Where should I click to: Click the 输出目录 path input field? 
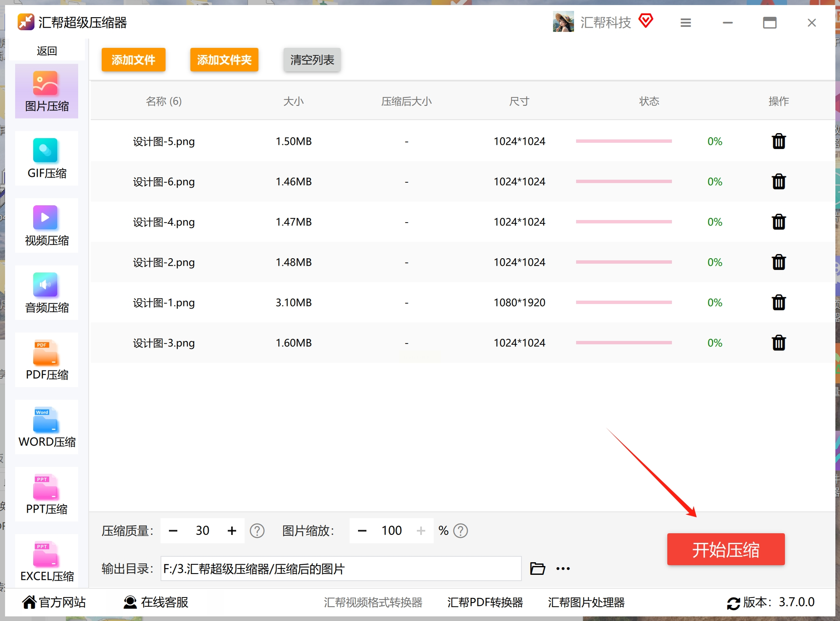(340, 569)
